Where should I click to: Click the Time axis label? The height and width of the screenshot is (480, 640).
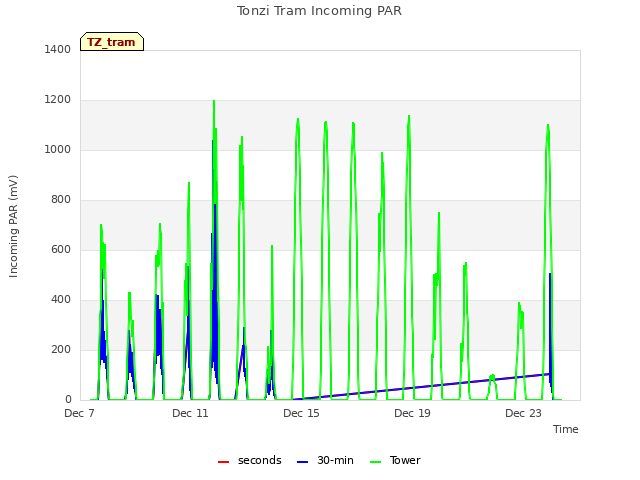(x=565, y=429)
